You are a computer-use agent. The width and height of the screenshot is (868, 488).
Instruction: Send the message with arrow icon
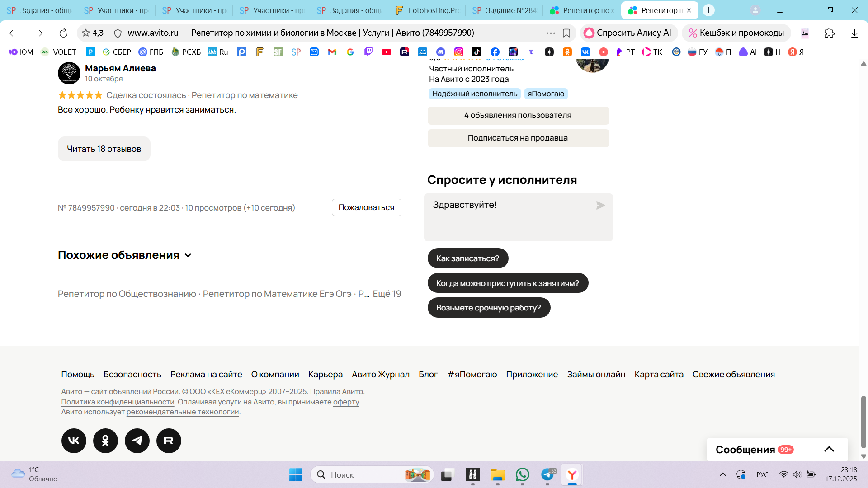[x=600, y=206]
